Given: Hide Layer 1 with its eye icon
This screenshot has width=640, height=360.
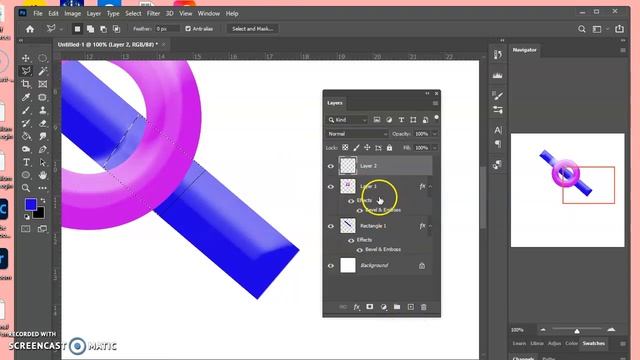Looking at the screenshot, I should click(331, 187).
